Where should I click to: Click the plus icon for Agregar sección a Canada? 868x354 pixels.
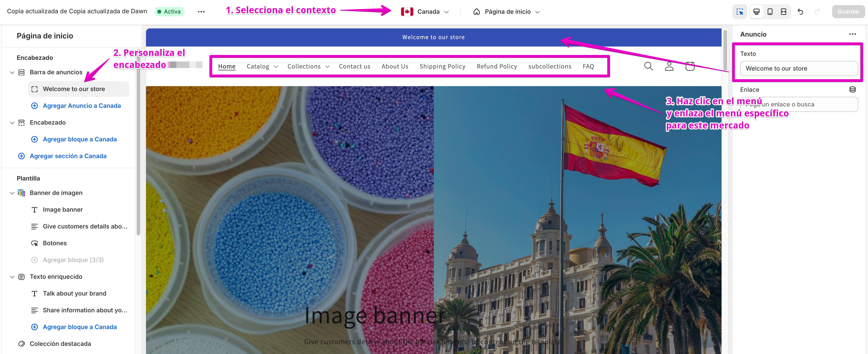click(21, 156)
